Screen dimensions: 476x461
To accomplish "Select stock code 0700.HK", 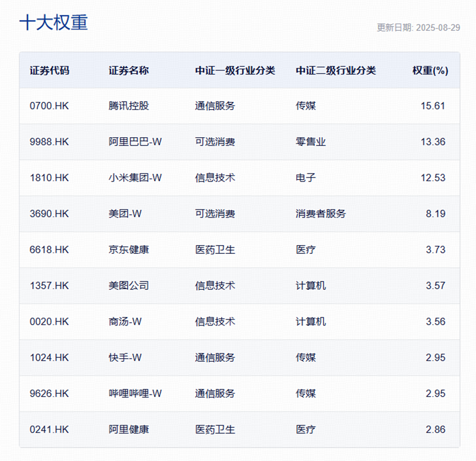I will click(x=49, y=106).
